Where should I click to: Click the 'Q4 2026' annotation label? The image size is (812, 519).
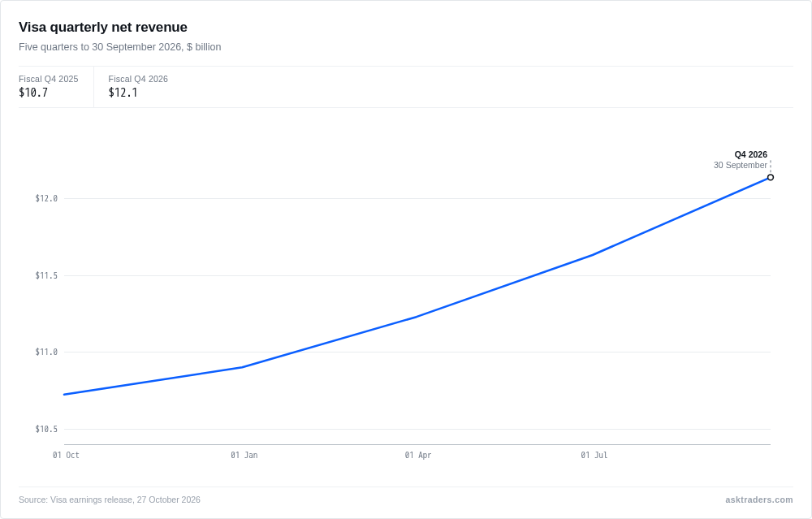750,154
